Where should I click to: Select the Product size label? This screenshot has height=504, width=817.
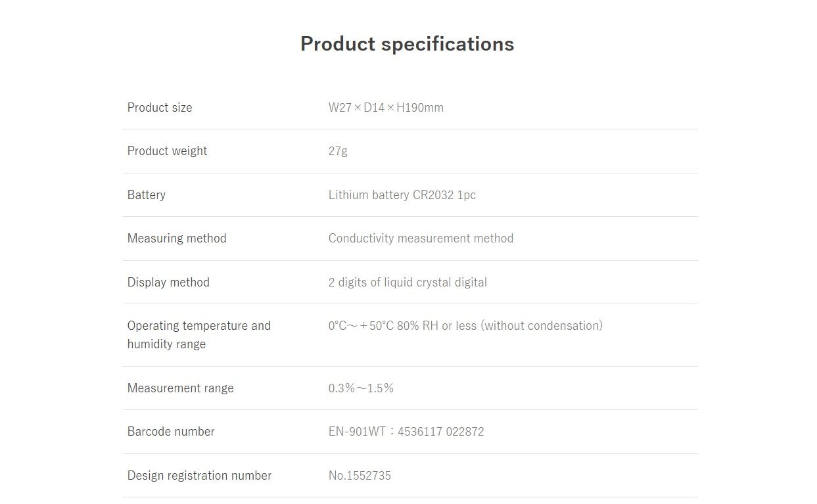[160, 108]
